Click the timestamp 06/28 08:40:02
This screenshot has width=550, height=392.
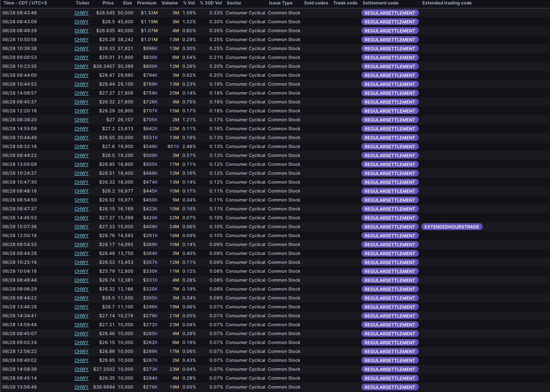pyautogui.click(x=20, y=360)
